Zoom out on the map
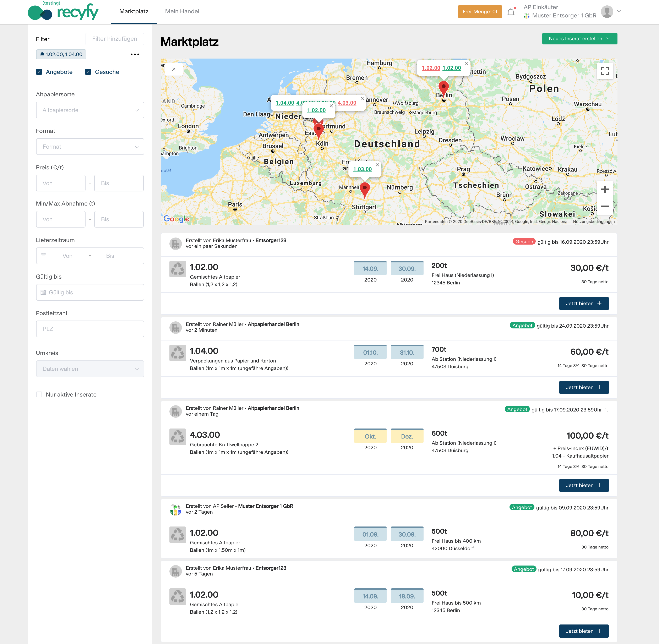659x644 pixels. click(x=605, y=206)
